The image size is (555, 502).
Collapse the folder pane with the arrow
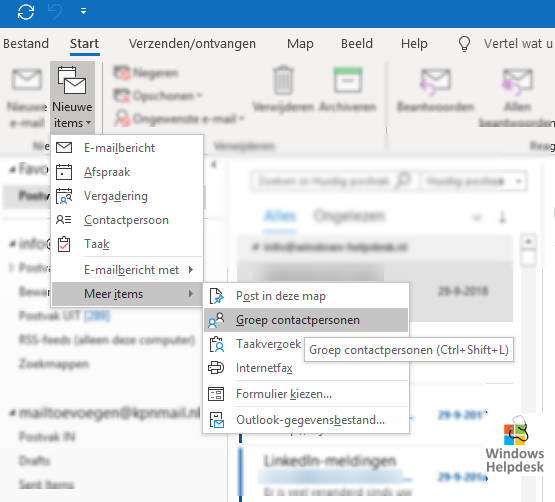click(x=214, y=165)
